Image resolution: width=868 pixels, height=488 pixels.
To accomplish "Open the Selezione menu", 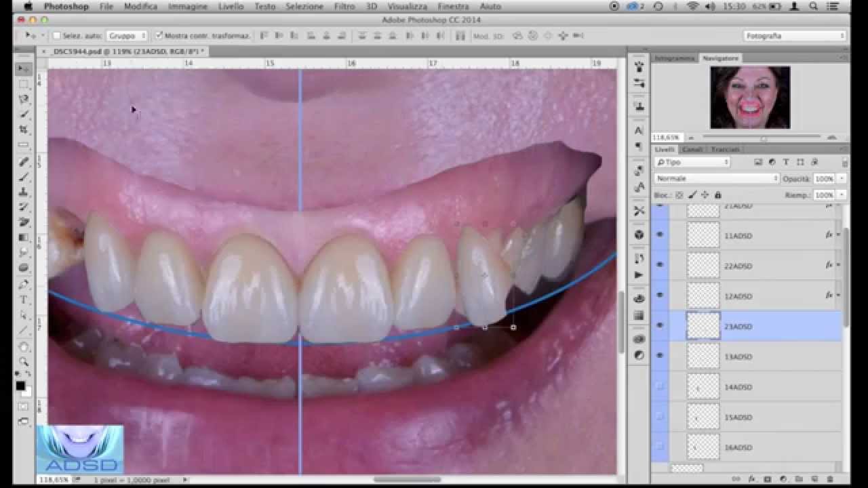I will coord(304,6).
